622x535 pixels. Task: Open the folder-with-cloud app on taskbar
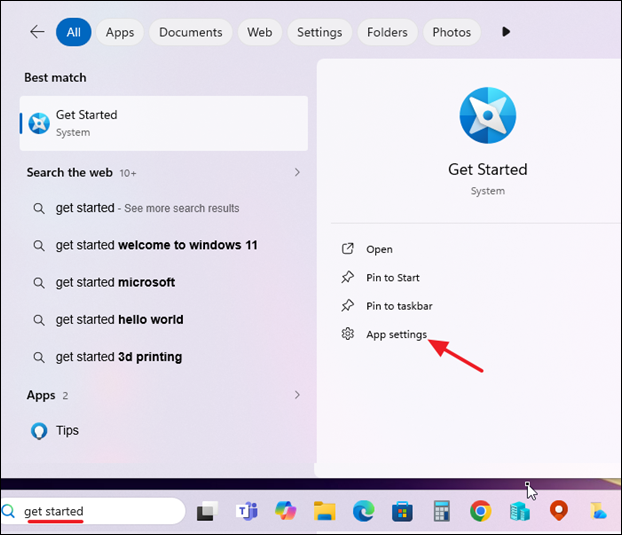tap(598, 511)
